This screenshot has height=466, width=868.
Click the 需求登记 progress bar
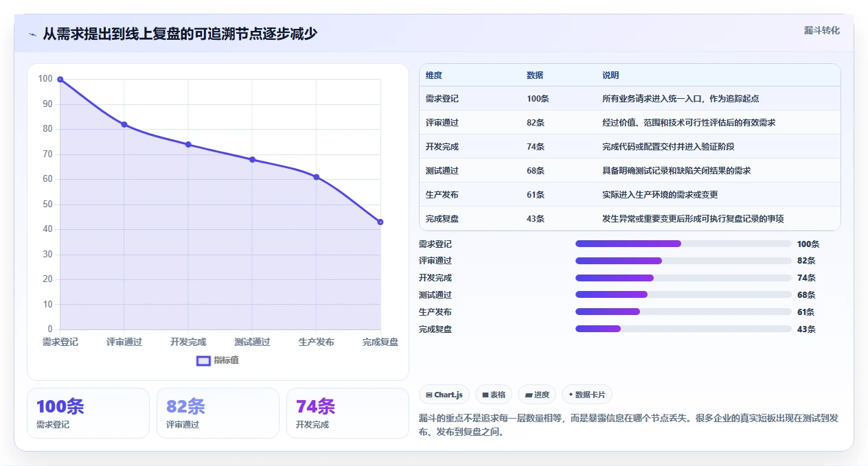click(683, 244)
